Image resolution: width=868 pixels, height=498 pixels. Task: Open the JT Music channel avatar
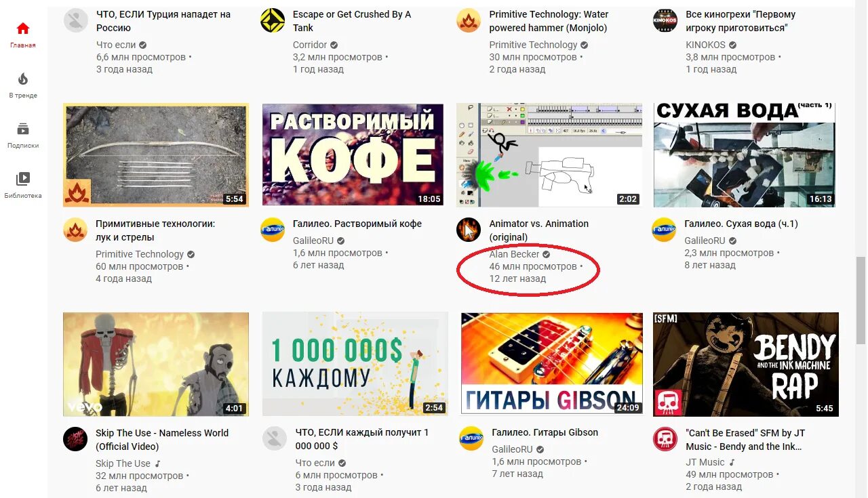[x=665, y=439]
